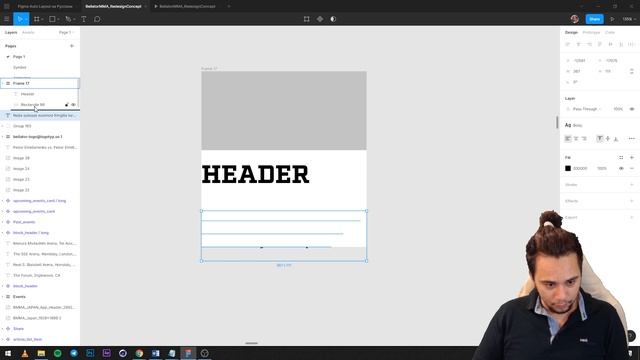Click the Edit object icon in top center
Image resolution: width=640 pixels, height=360 pixels.
tap(307, 19)
